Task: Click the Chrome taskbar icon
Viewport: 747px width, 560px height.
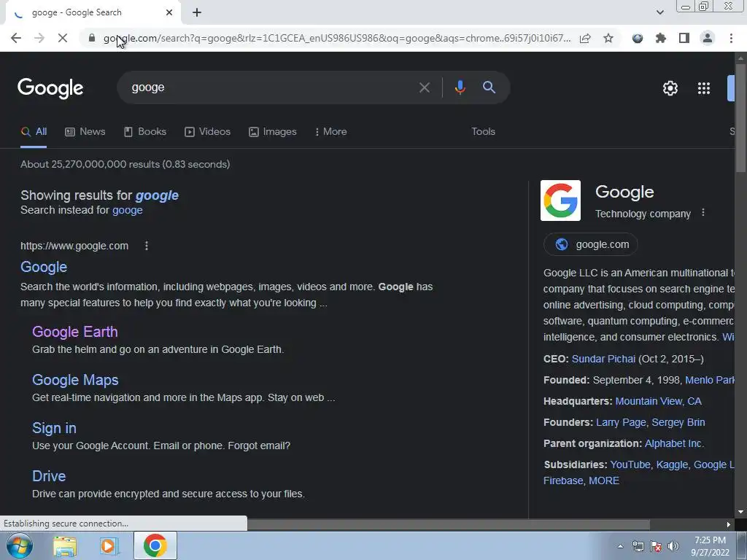Action: point(155,545)
